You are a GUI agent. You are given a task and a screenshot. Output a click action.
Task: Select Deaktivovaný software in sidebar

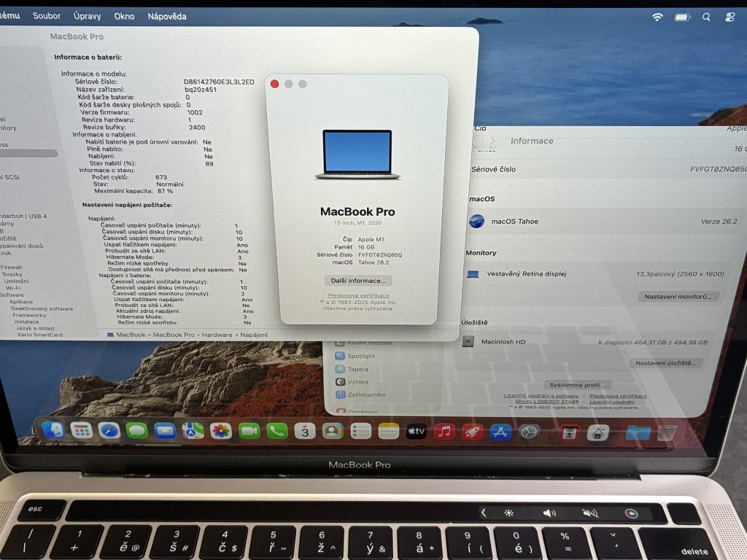click(x=42, y=308)
